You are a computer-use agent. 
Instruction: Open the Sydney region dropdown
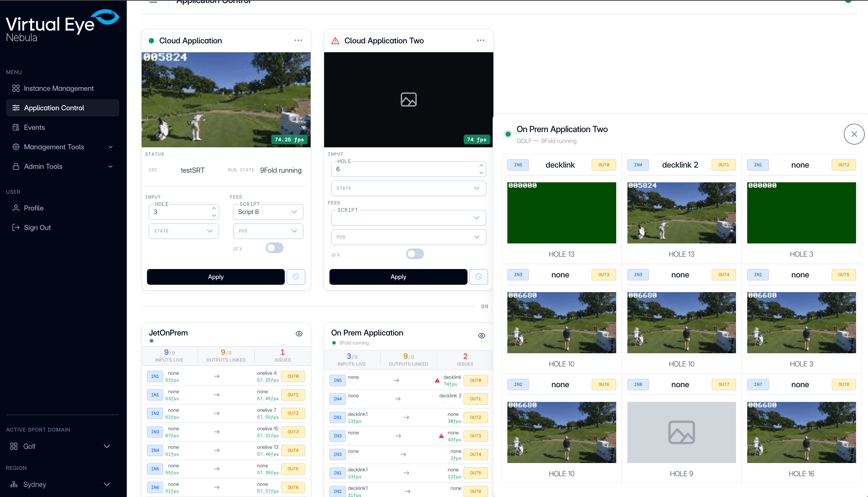[60, 484]
